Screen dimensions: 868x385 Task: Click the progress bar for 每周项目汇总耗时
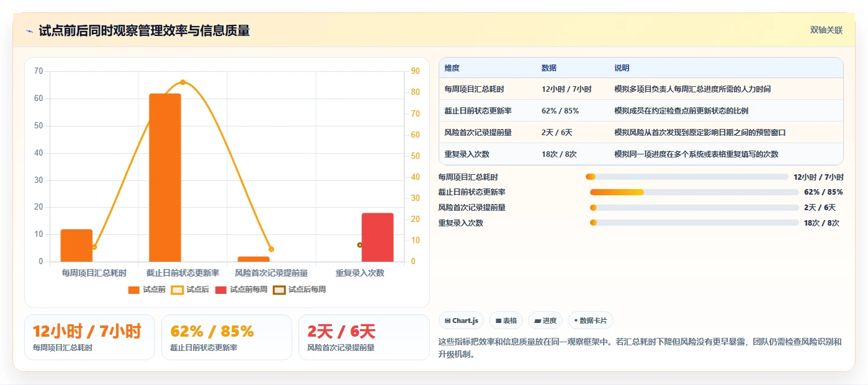[x=687, y=177]
